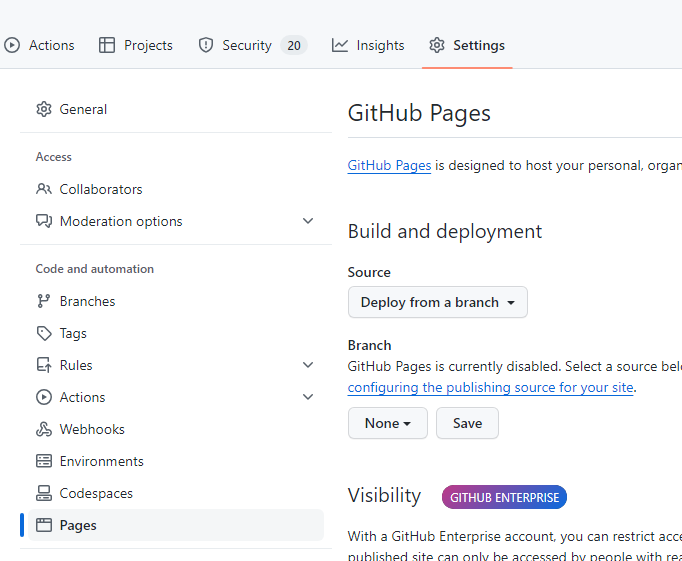Click the Rules icon in sidebar
The image size is (682, 561).
(44, 365)
